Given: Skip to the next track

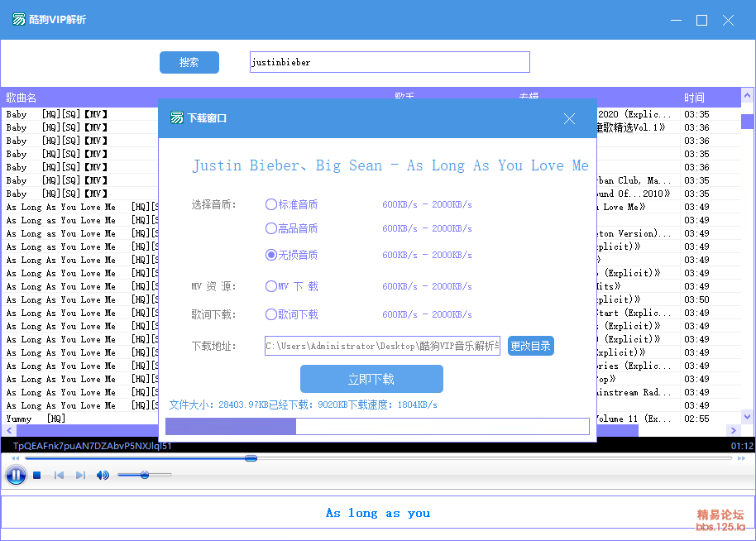Looking at the screenshot, I should (80, 476).
